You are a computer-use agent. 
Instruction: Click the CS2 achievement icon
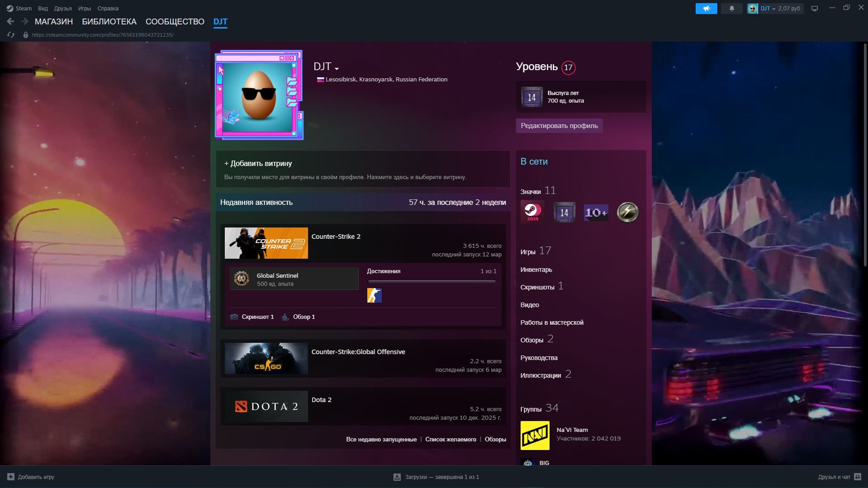[374, 295]
